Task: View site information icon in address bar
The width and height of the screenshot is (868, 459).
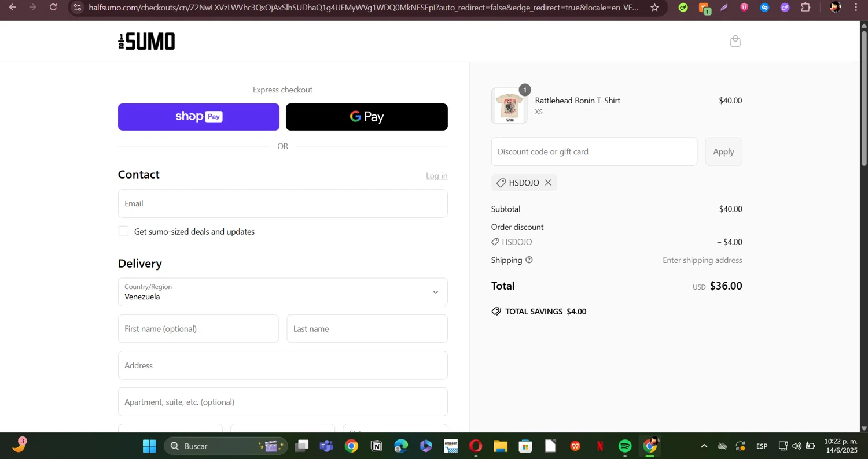Action: pos(78,8)
